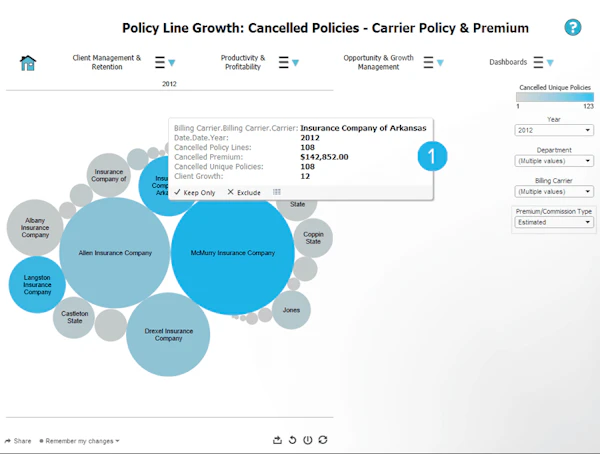Open the Client Management & Retention hamburger menu

165,62
